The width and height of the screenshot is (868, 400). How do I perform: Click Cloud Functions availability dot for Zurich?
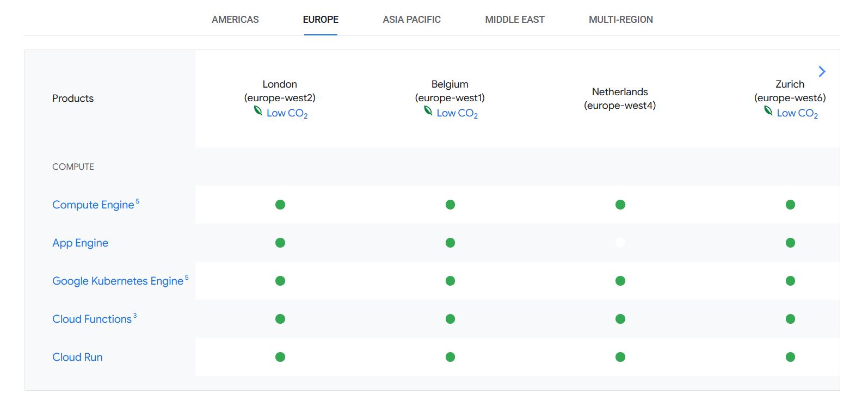[790, 319]
